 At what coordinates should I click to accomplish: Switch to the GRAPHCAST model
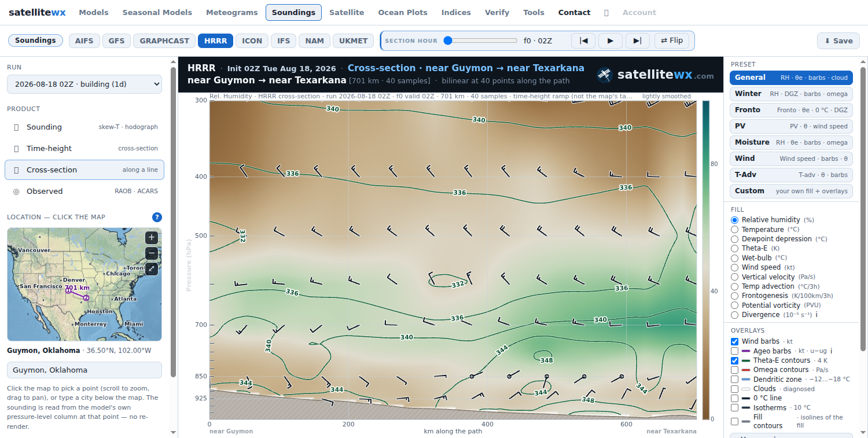coord(164,41)
